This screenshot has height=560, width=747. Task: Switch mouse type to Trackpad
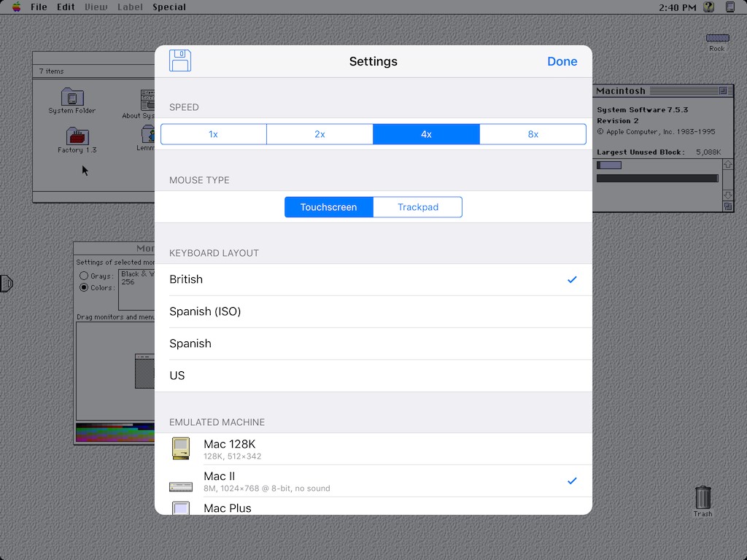click(418, 207)
